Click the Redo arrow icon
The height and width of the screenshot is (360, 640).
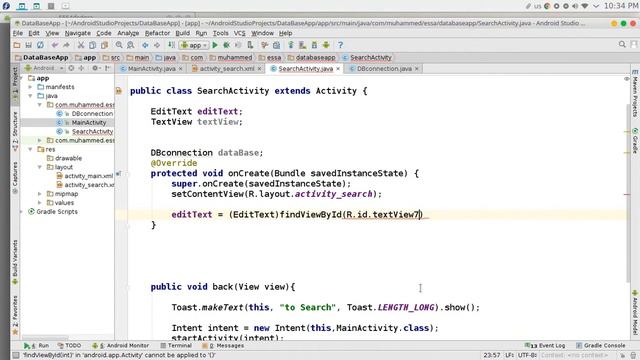[x=66, y=45]
